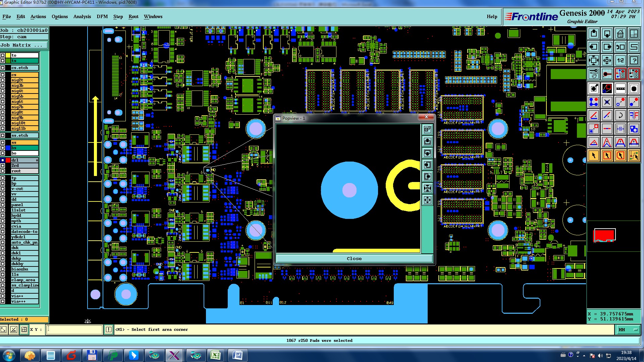Image resolution: width=644 pixels, height=362 pixels.
Task: Click the rotate feature icon
Action: (620, 115)
